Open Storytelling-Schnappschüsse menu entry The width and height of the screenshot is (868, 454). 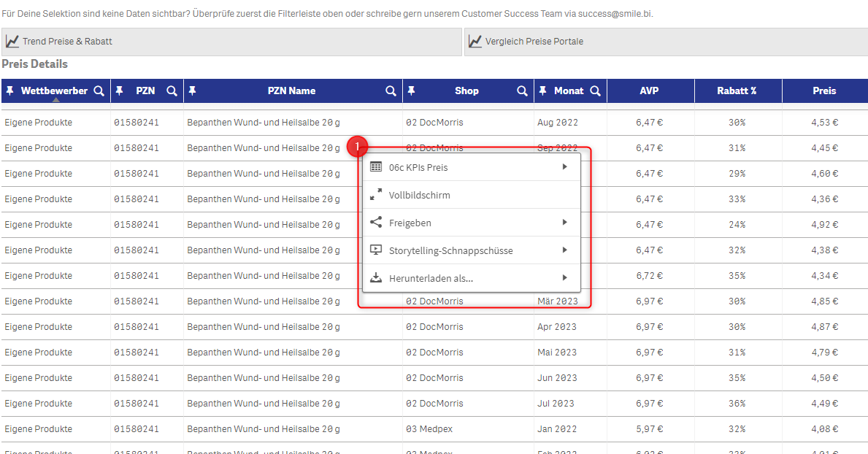[x=450, y=250]
